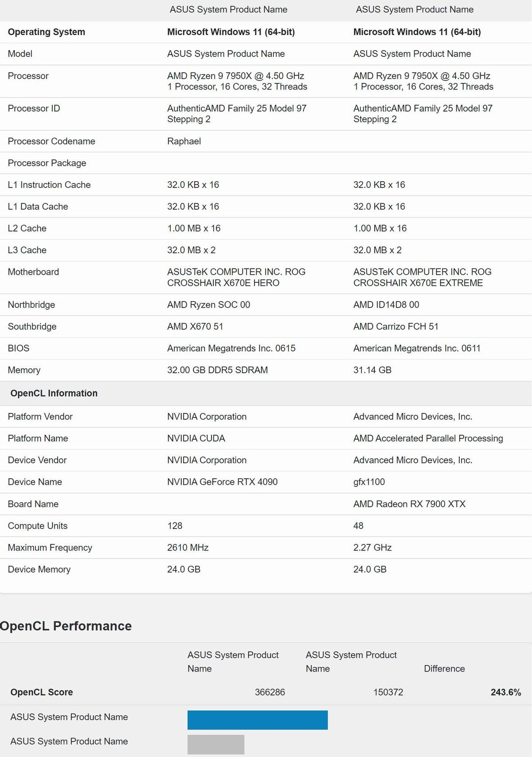Click the American Megatrends Inc. 0615 BIOS value

[x=231, y=348]
